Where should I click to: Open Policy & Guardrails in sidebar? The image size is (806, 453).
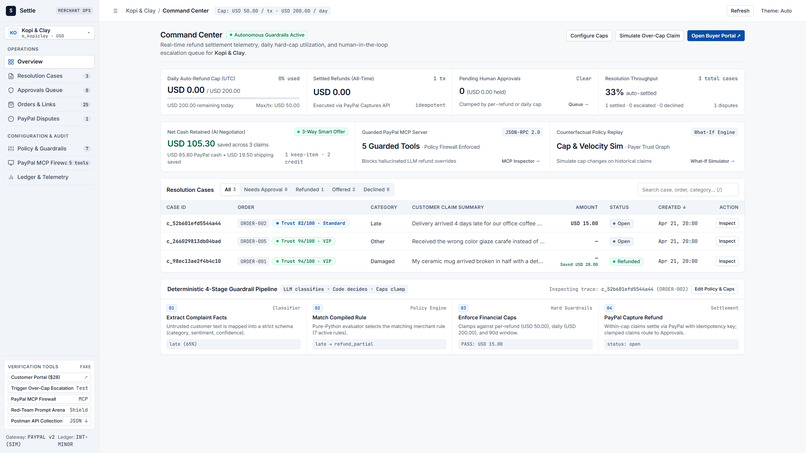click(x=49, y=149)
